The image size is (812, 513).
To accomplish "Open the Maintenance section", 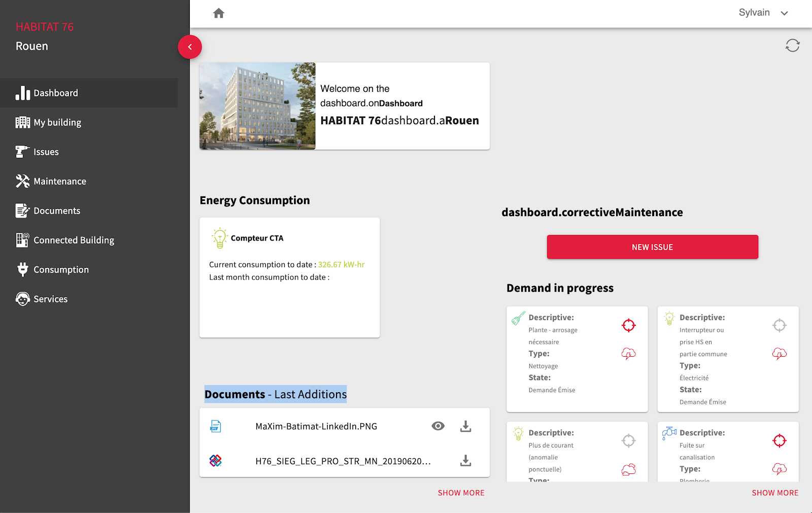I will (x=89, y=181).
